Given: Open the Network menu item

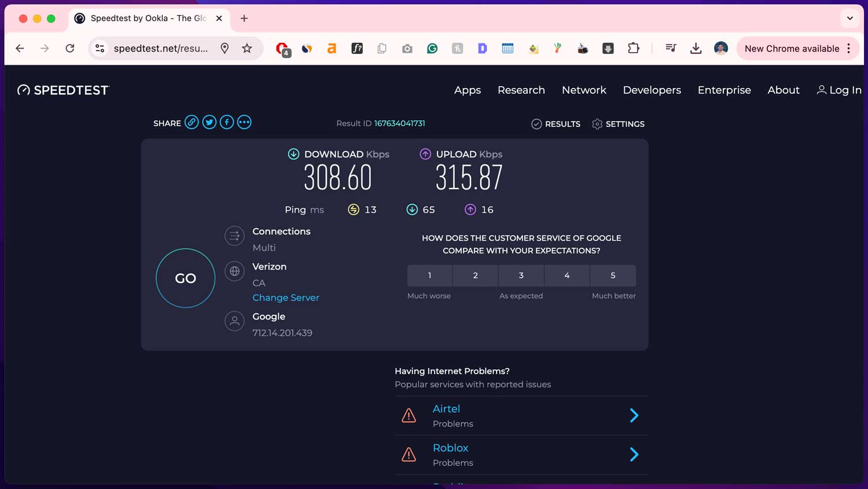Looking at the screenshot, I should [x=584, y=90].
